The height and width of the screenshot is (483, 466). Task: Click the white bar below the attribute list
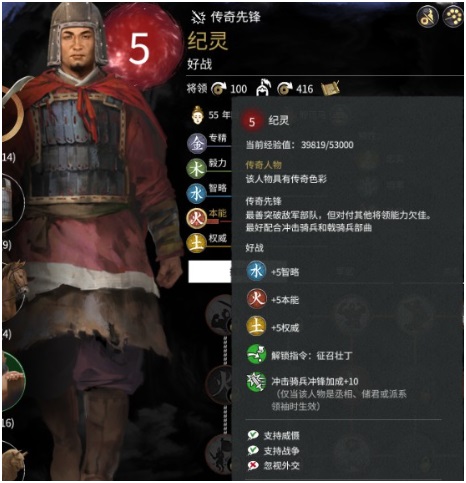click(210, 272)
